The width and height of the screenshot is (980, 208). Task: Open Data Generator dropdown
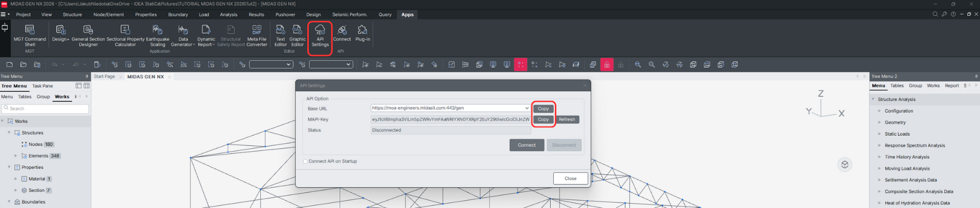point(183,35)
